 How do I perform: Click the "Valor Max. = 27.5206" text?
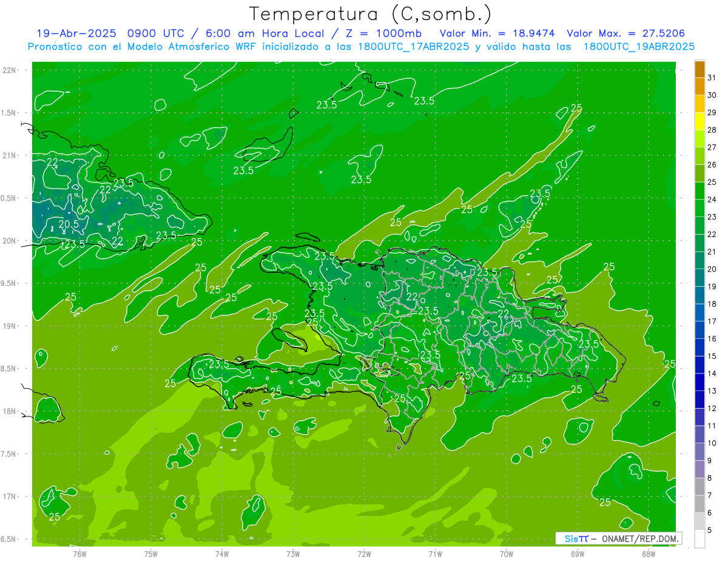click(x=626, y=33)
